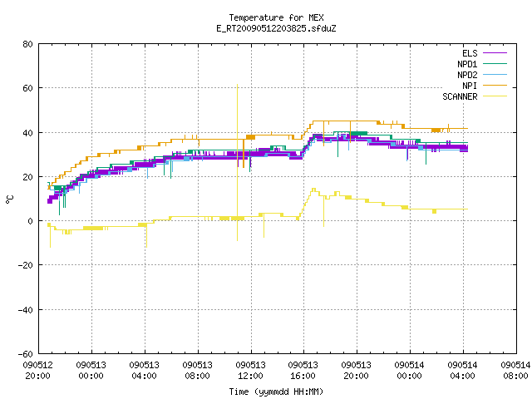Click the tall yellow SCANNER spike reaching 60°C

[x=237, y=162]
